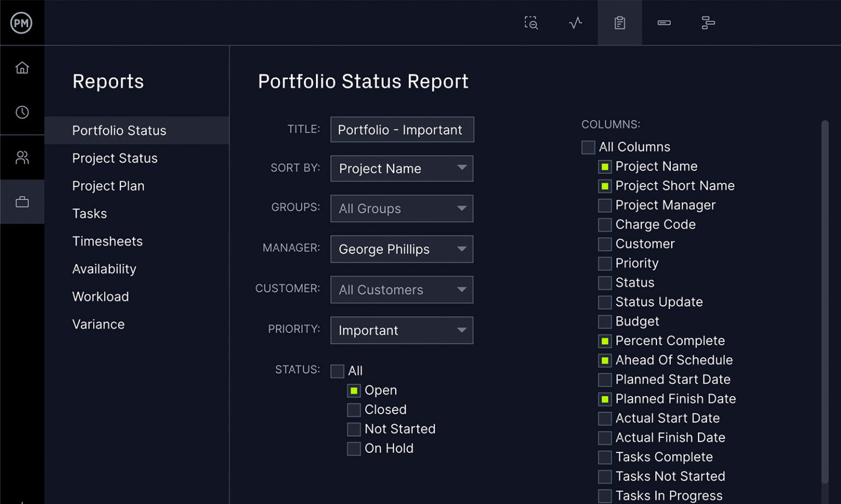841x504 pixels.
Task: Open the activity pulse icon
Action: pyautogui.click(x=575, y=23)
